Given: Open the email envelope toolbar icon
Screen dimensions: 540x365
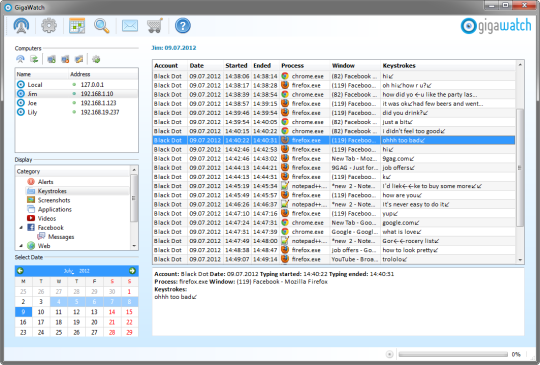Looking at the screenshot, I should [x=130, y=26].
